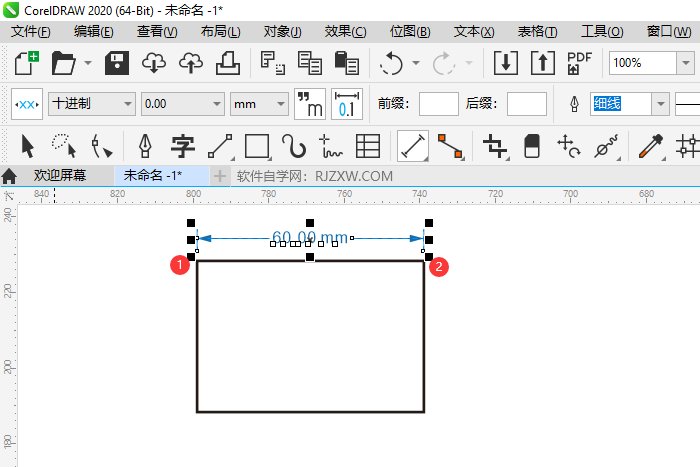The image size is (700, 467).
Task: Click the cloud upload icon
Action: [191, 63]
